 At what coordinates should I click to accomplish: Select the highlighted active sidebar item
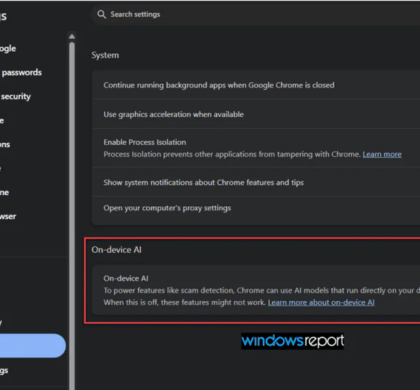(x=33, y=346)
